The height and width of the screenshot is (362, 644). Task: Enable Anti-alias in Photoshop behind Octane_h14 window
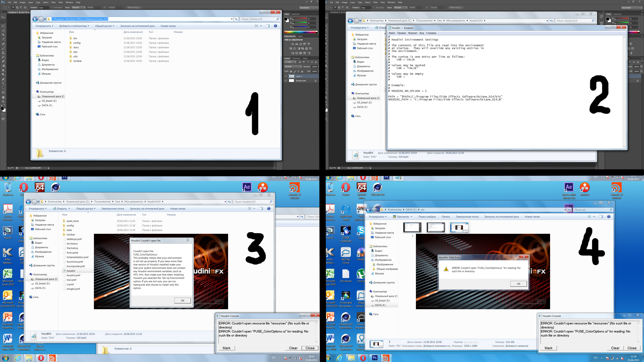coord(52,8)
